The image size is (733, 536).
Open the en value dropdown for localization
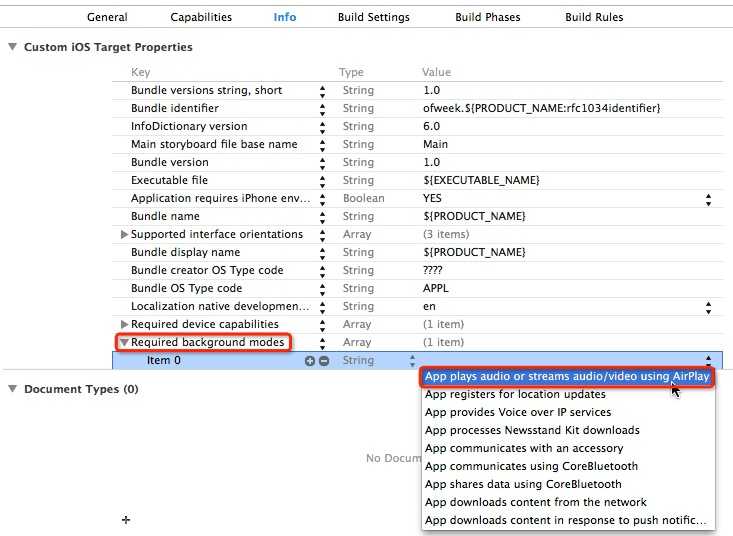[x=709, y=307]
